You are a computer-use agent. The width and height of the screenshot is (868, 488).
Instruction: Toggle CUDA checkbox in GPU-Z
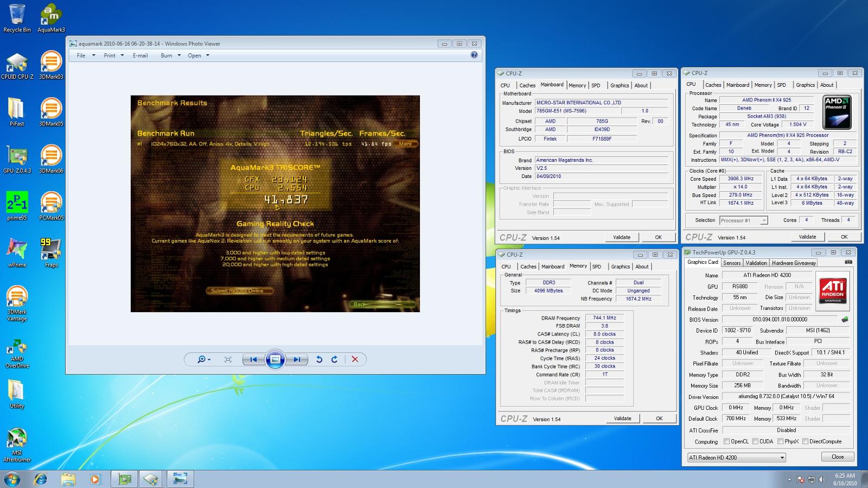(755, 441)
